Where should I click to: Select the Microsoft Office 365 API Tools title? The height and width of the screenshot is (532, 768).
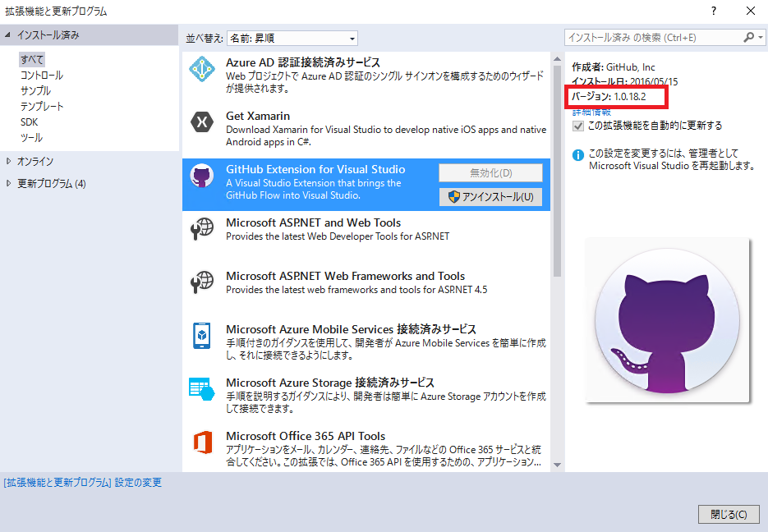click(306, 436)
